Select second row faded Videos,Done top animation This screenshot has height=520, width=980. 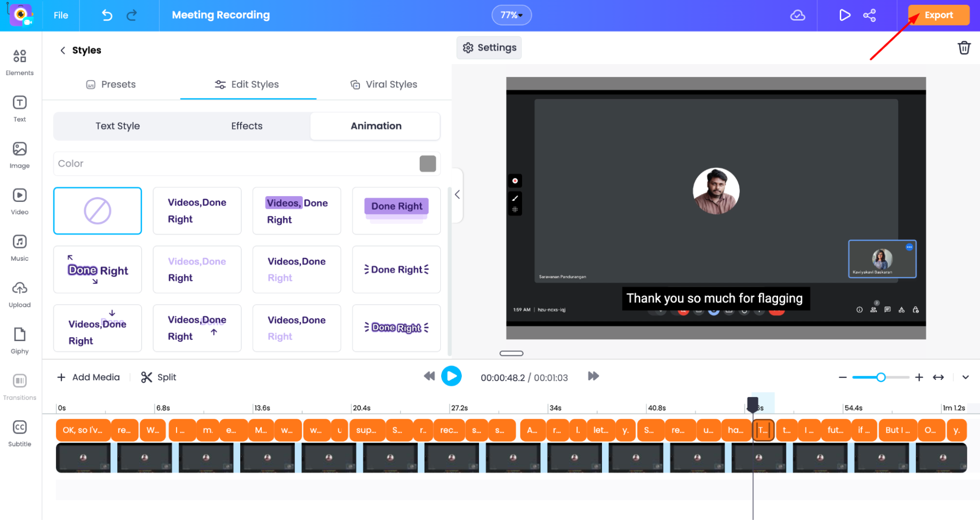tap(197, 270)
